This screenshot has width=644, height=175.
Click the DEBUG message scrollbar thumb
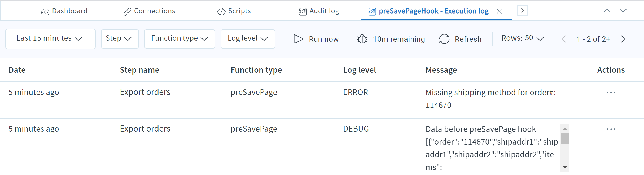coord(565,138)
